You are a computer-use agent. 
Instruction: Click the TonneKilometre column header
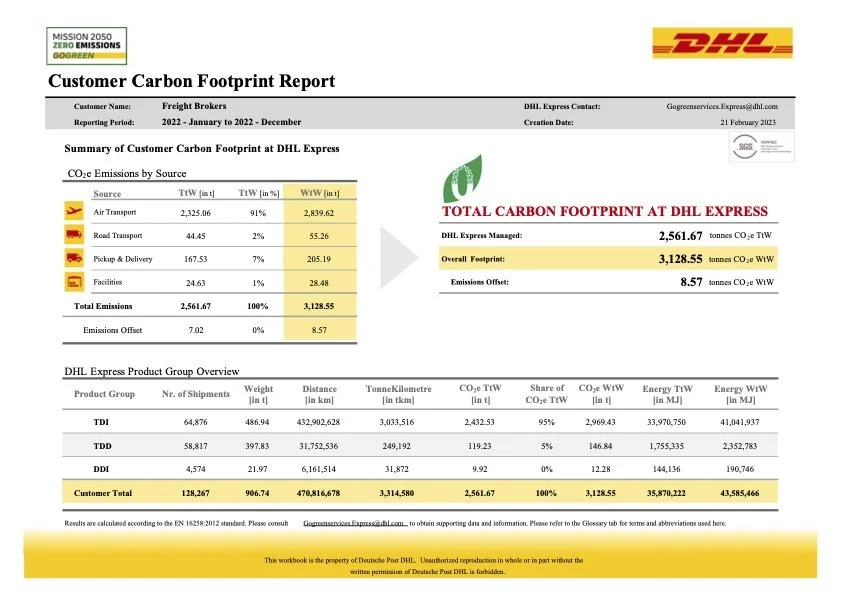[x=398, y=394]
